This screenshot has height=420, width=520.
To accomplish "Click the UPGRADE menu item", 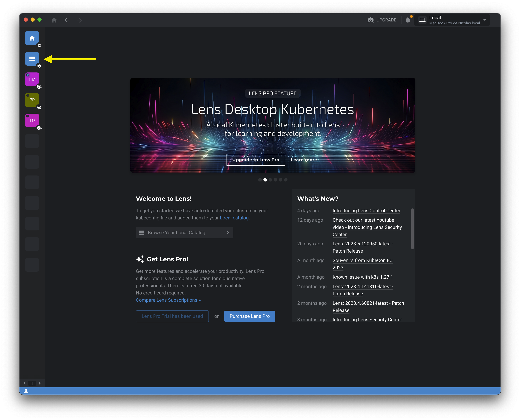I will point(382,20).
